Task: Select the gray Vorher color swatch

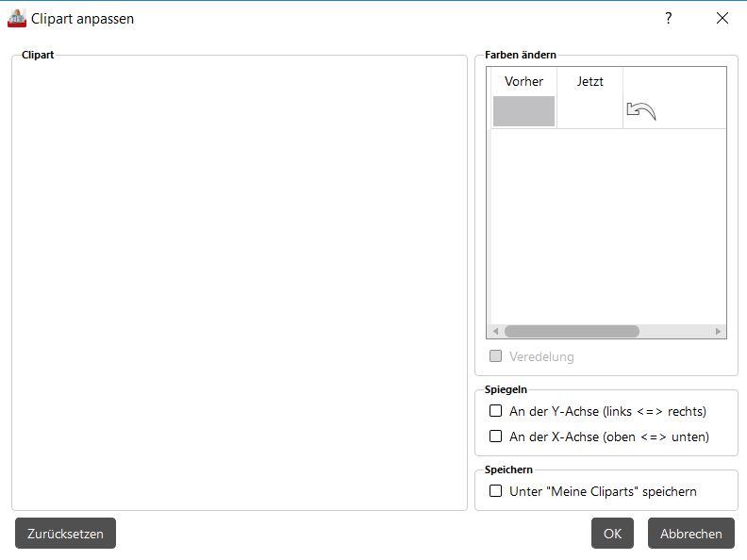Action: coord(523,111)
